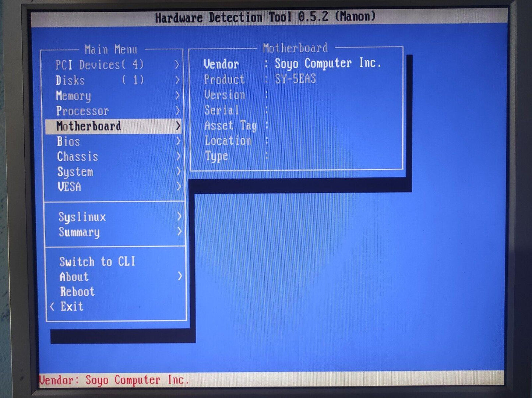Expand arrow next to About

pyautogui.click(x=180, y=276)
